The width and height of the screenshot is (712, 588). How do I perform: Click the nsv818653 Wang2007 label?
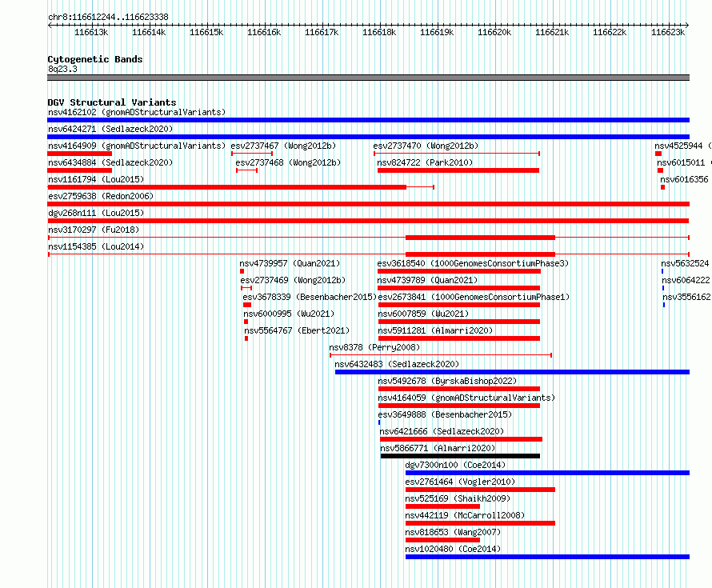point(453,532)
